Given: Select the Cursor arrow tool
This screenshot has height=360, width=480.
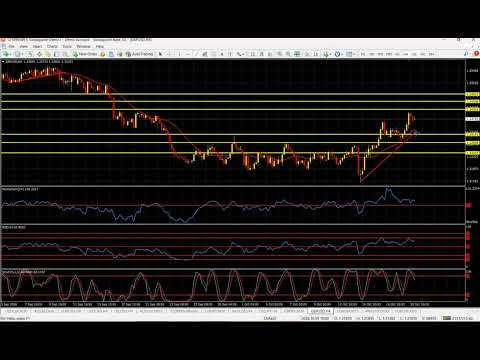Looking at the screenshot, I should pyautogui.click(x=160, y=54).
